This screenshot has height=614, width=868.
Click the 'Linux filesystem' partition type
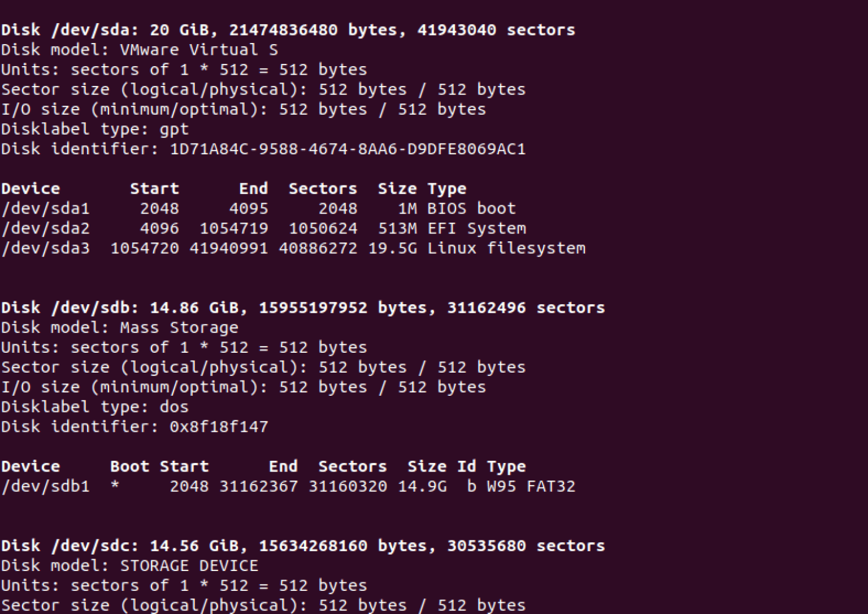click(x=506, y=248)
